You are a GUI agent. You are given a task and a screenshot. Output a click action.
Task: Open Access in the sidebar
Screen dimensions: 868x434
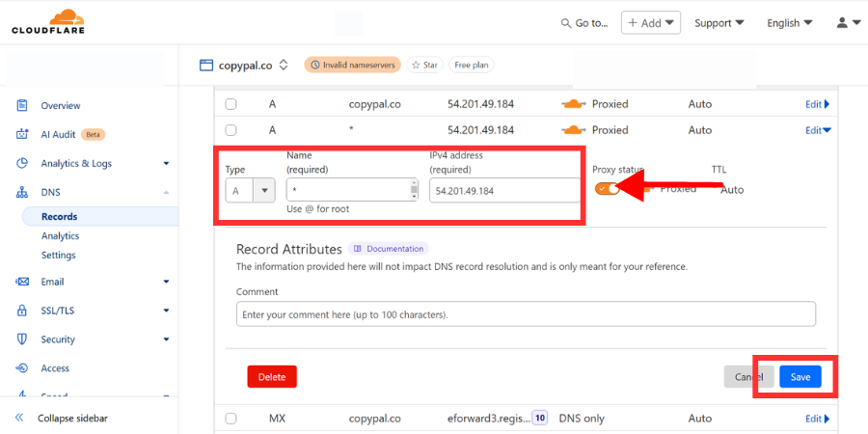pos(55,368)
